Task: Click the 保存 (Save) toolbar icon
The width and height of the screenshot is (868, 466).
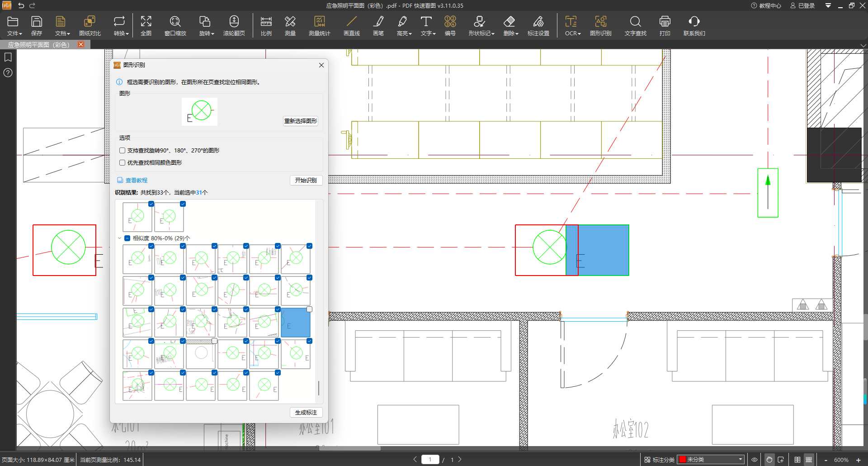Action: (x=37, y=26)
